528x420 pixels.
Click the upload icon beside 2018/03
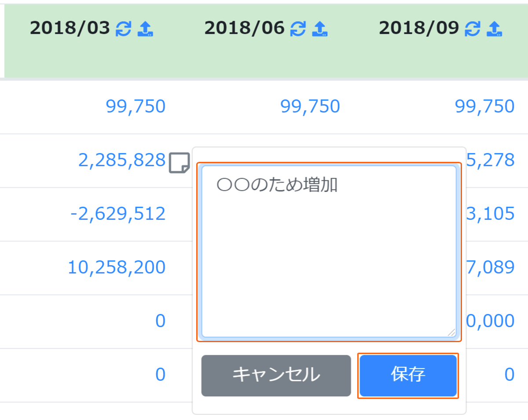click(x=145, y=29)
